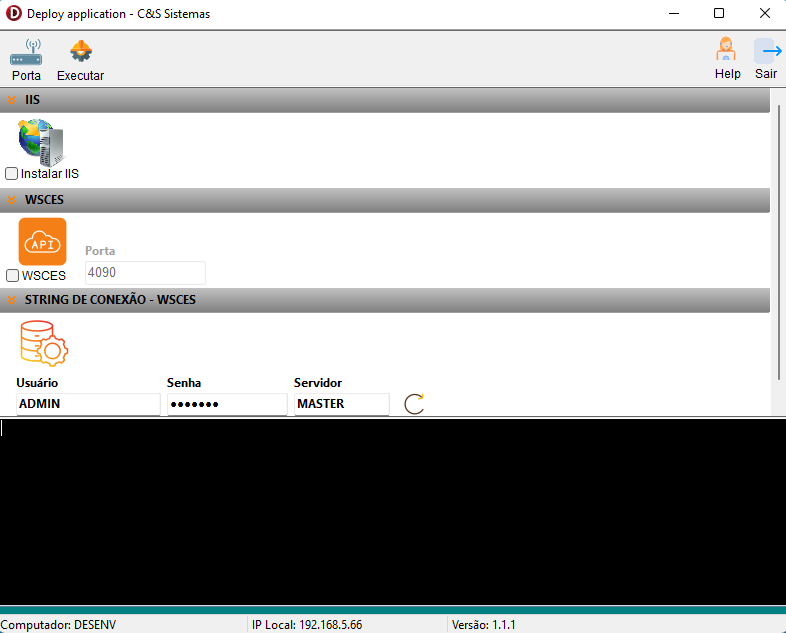Open the Help support icon

coord(726,50)
